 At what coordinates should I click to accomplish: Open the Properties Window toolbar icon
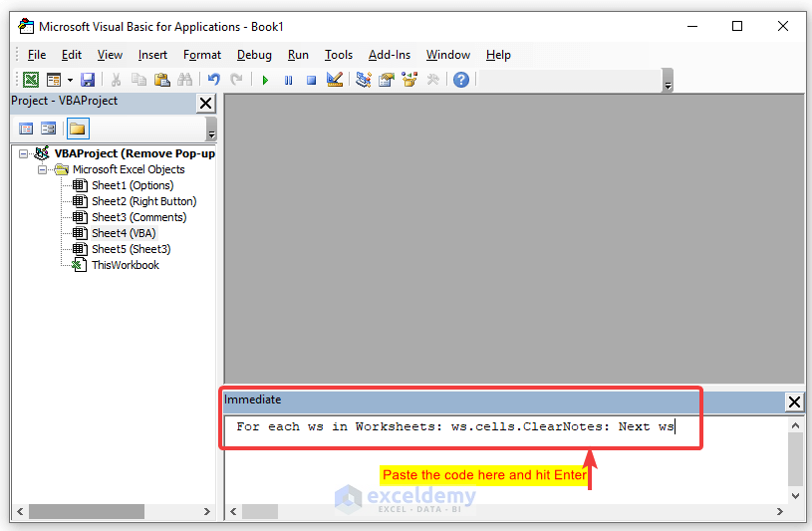point(387,80)
